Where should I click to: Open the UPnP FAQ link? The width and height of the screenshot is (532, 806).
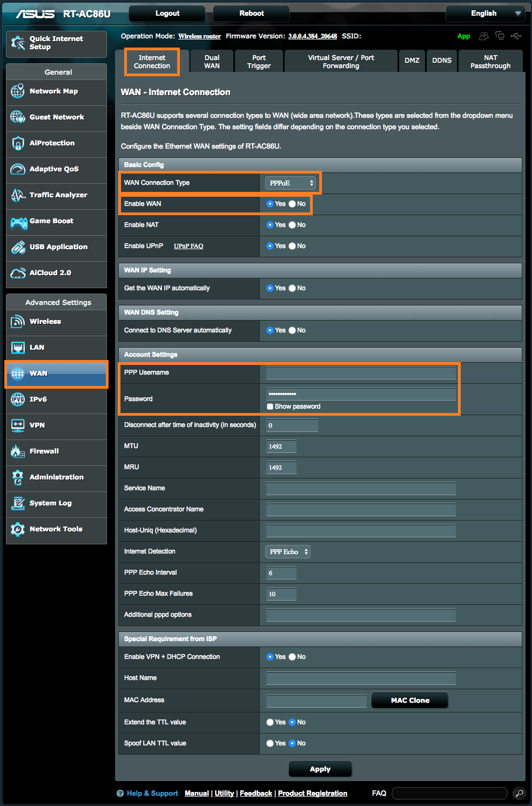[x=188, y=245]
